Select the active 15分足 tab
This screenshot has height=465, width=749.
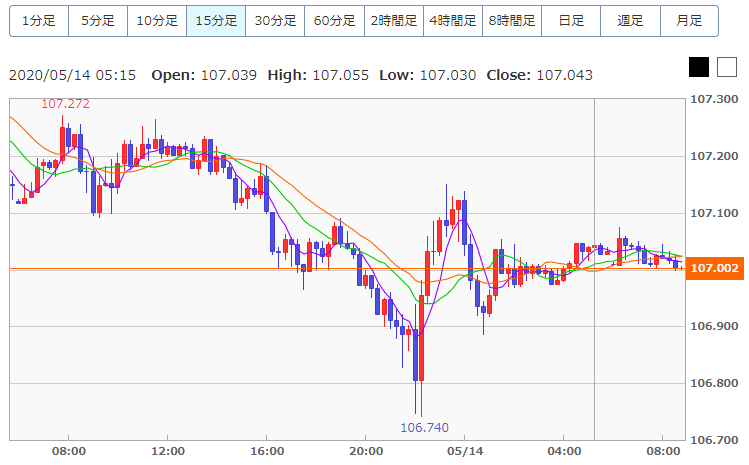point(216,21)
